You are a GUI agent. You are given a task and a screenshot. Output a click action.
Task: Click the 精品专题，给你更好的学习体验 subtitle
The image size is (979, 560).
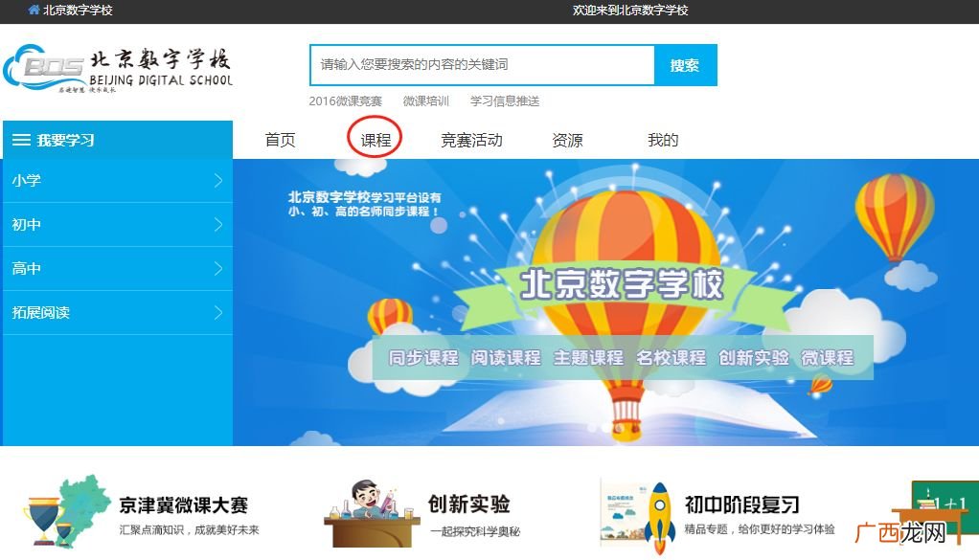coord(760,529)
